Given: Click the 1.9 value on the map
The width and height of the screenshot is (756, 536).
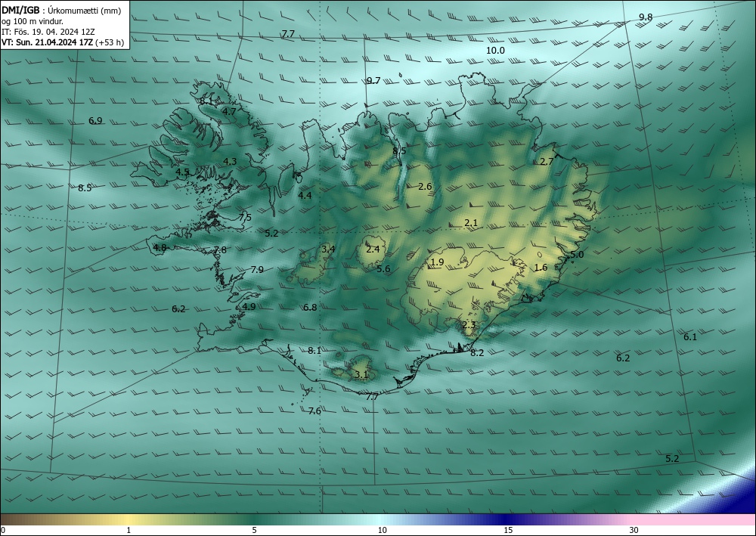Looking at the screenshot, I should click(x=437, y=262).
